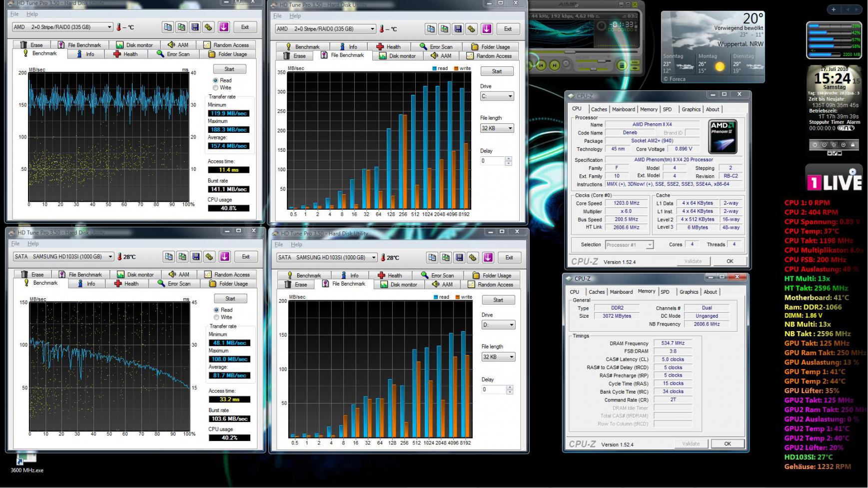Open Processor #1 selection dropdown in CPU-Z
The image size is (868, 488).
coord(629,245)
